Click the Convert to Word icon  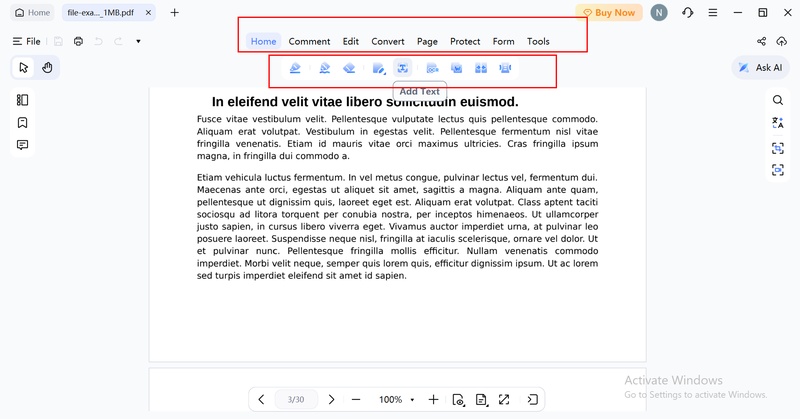click(x=457, y=68)
